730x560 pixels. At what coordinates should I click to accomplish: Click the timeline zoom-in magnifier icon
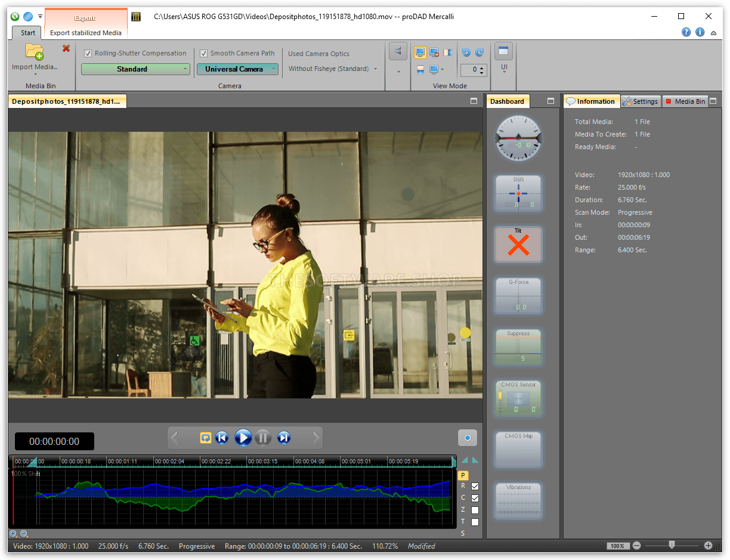14,534
